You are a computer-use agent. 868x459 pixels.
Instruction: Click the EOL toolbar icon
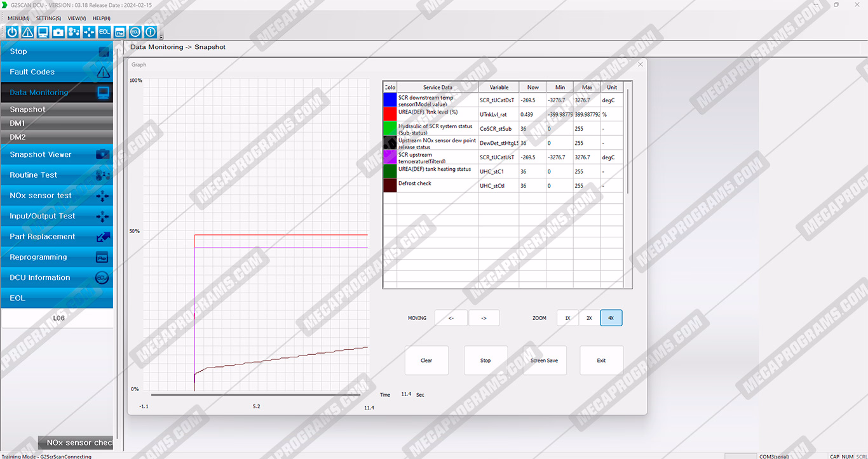click(x=104, y=32)
